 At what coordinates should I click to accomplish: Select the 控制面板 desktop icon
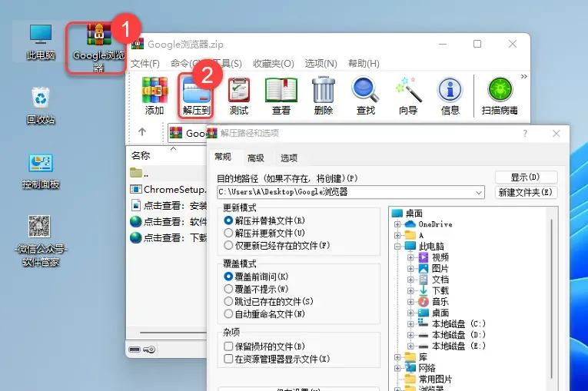click(x=41, y=171)
